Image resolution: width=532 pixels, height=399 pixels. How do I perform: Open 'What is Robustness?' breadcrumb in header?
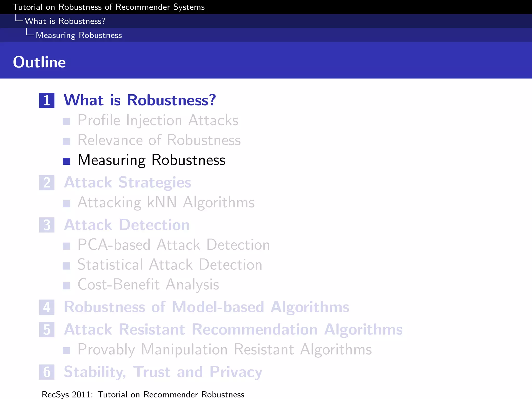[65, 21]
